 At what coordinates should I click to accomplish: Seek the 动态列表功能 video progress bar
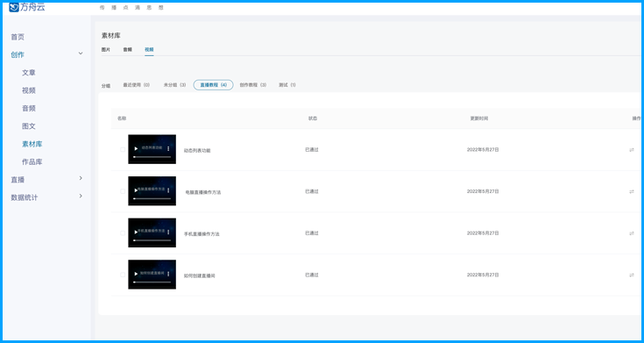click(152, 157)
